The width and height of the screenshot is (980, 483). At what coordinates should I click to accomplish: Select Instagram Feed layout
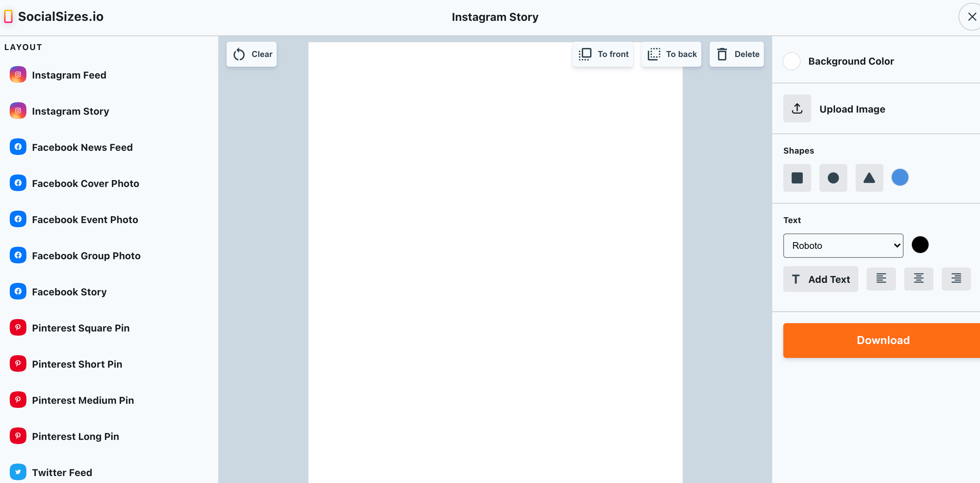pyautogui.click(x=70, y=75)
